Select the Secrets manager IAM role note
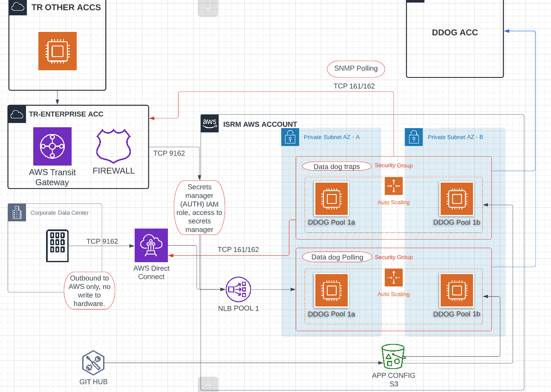551x392 pixels. (x=199, y=207)
